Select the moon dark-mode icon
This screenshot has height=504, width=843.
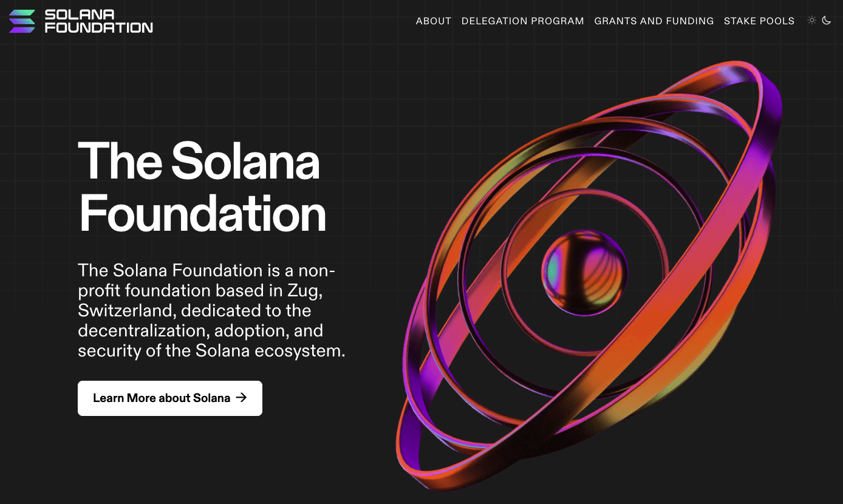[x=827, y=20]
